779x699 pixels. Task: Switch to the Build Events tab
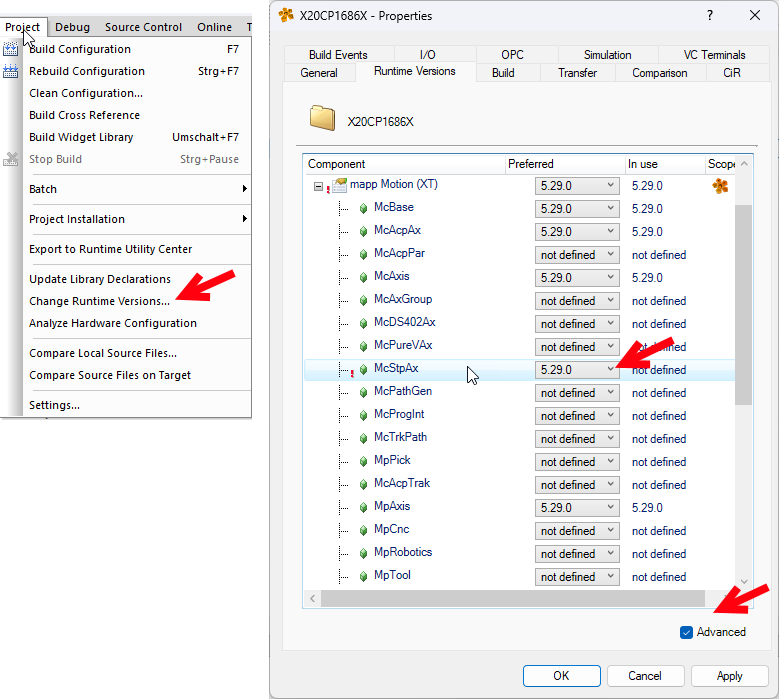(x=338, y=55)
